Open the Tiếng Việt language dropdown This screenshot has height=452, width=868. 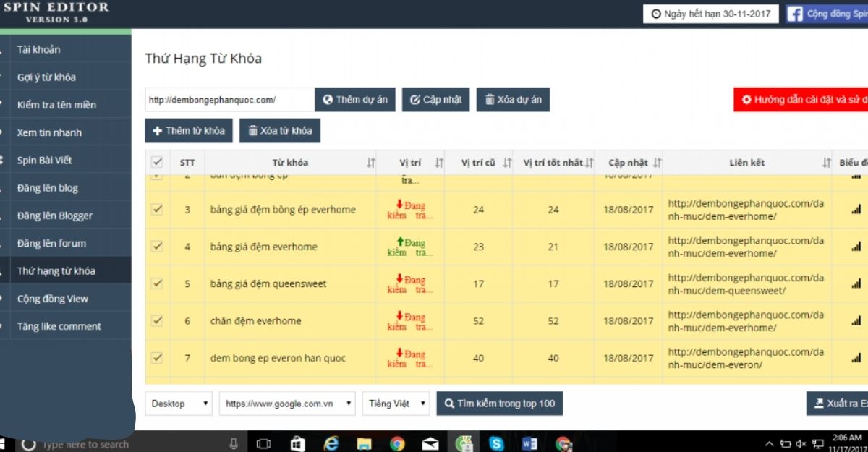396,404
